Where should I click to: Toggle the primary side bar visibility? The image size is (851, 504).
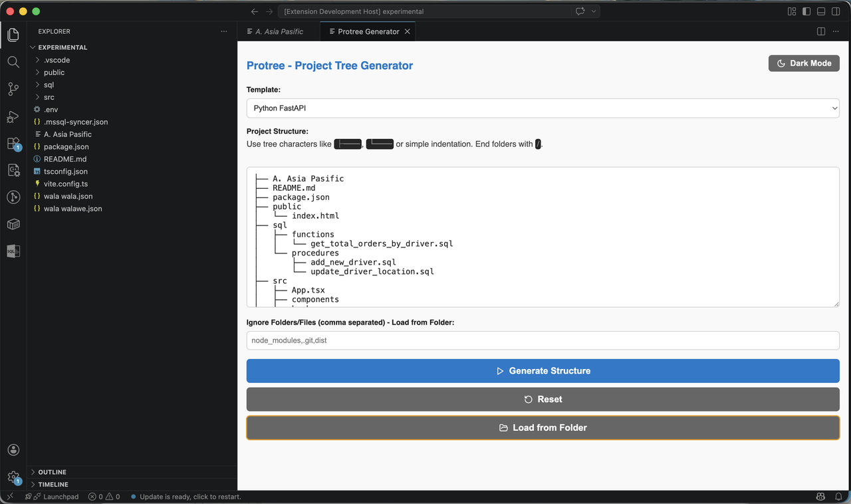point(806,11)
